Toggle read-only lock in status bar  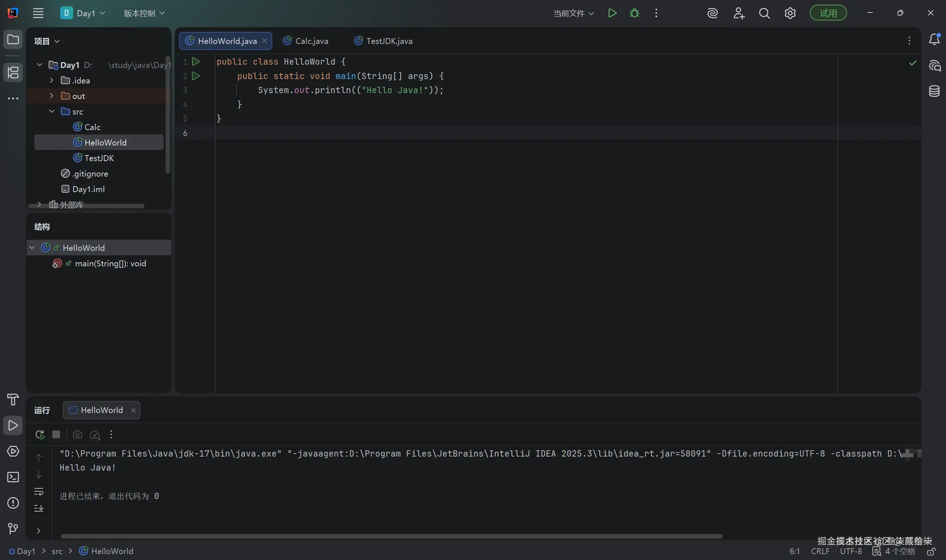tap(931, 552)
